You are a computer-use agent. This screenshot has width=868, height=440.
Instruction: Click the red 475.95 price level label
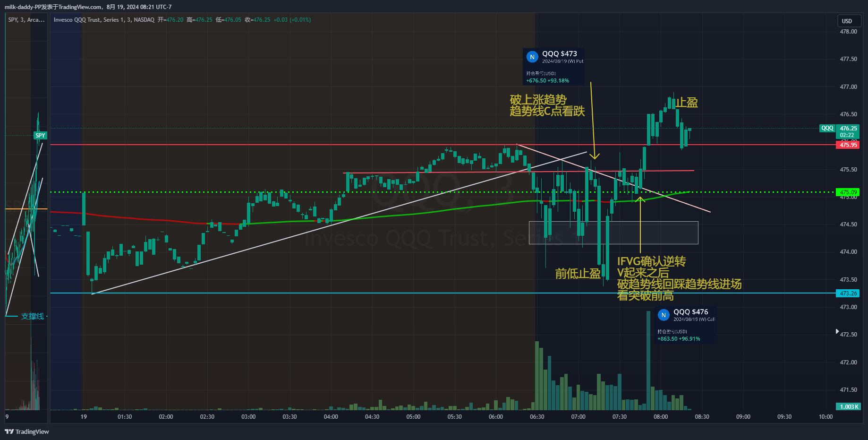click(848, 145)
